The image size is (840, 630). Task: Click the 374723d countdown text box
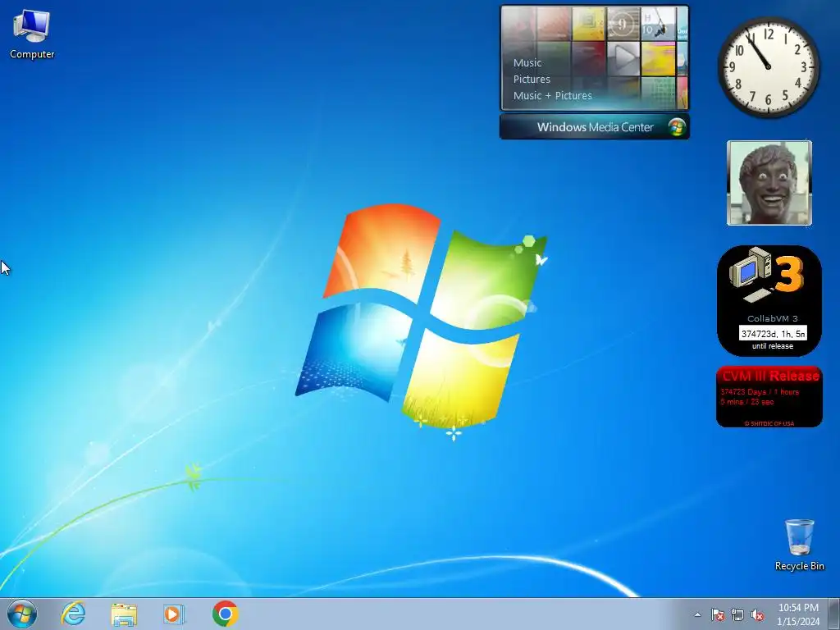773,333
